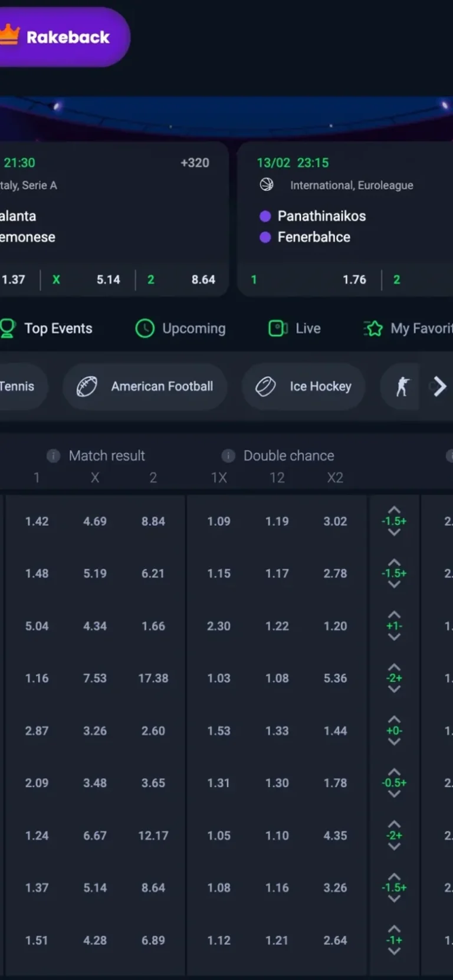
Task: Click the down chevron below the -1+ handicap
Action: pyautogui.click(x=394, y=952)
